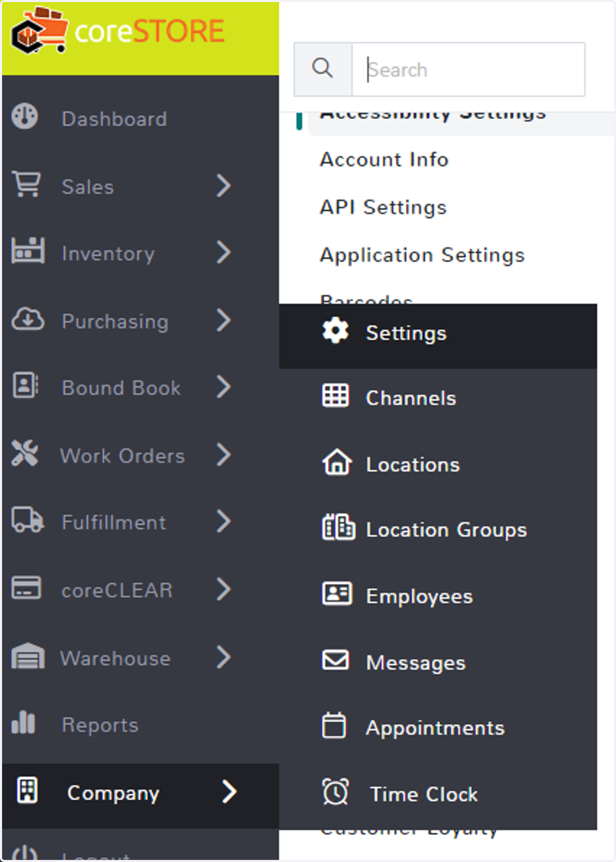Viewport: 616px width, 862px height.
Task: Open Settings in Company submenu
Action: click(406, 334)
